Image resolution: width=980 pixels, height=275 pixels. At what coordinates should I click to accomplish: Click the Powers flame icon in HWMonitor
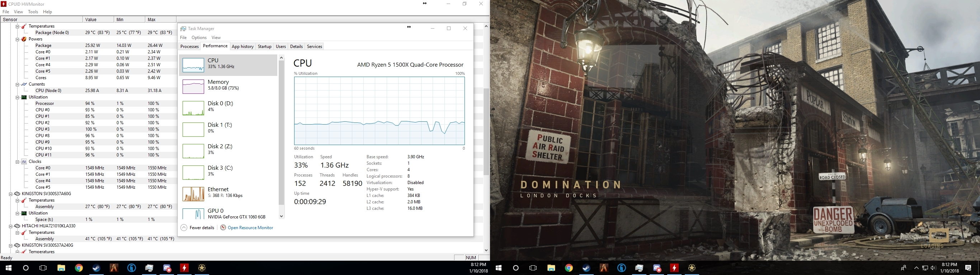[24, 39]
